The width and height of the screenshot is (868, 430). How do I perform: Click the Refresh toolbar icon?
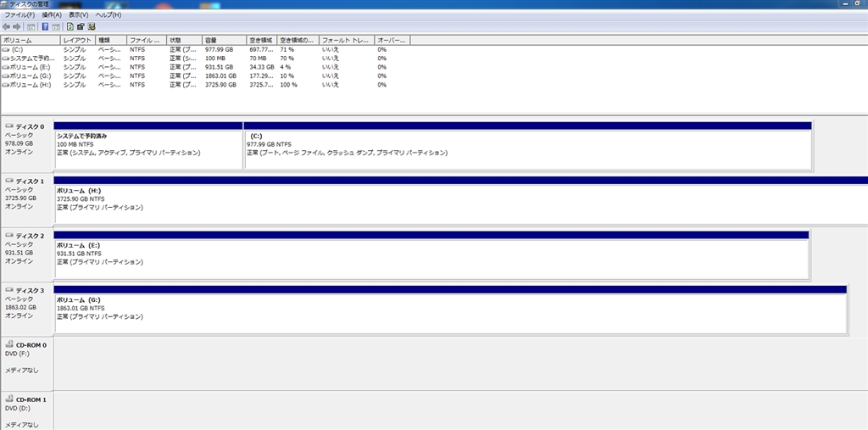coord(70,26)
